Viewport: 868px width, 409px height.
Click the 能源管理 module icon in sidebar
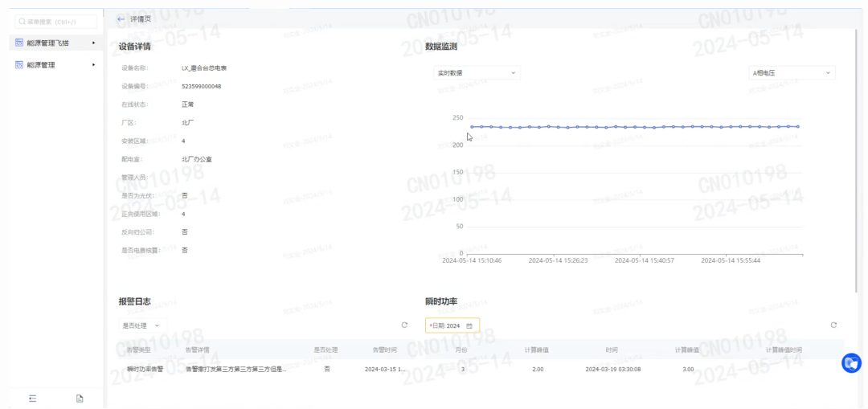19,64
